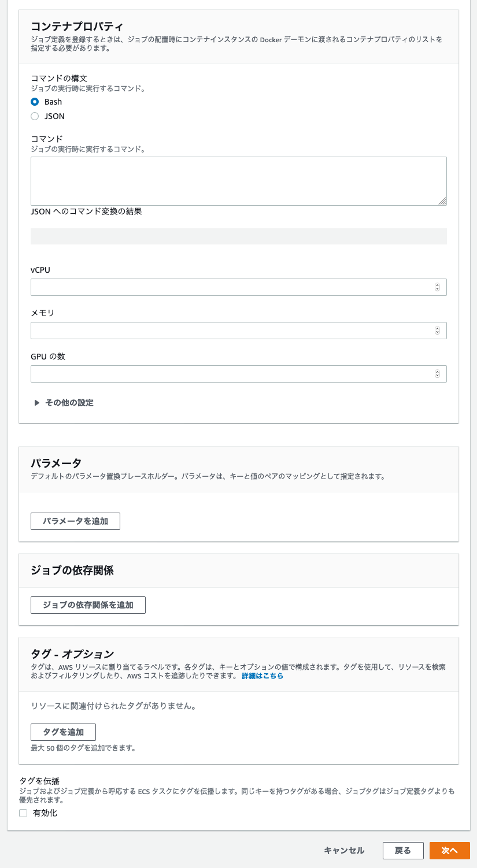Click the command textarea resize handle
477x868 pixels.
pos(442,201)
